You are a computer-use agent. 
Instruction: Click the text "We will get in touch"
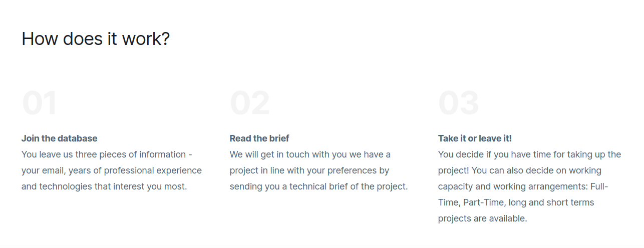[x=269, y=154]
